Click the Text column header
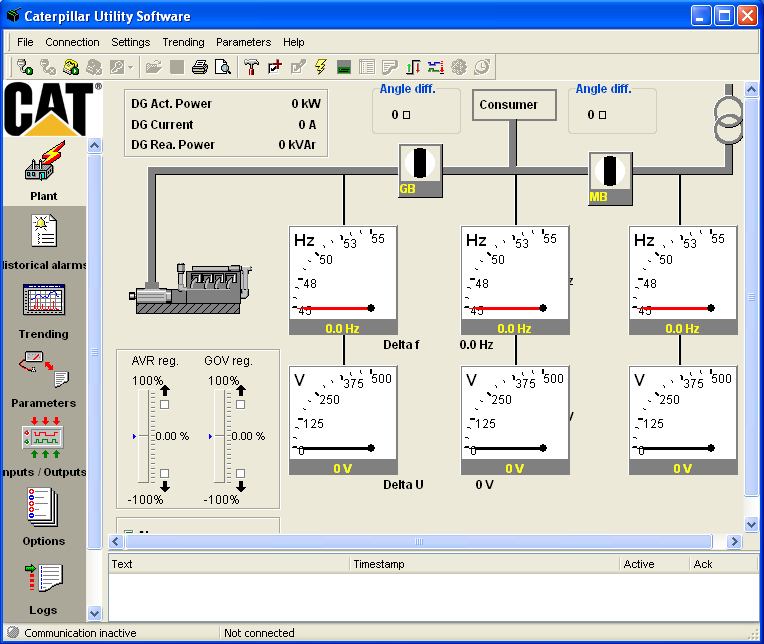 point(229,564)
